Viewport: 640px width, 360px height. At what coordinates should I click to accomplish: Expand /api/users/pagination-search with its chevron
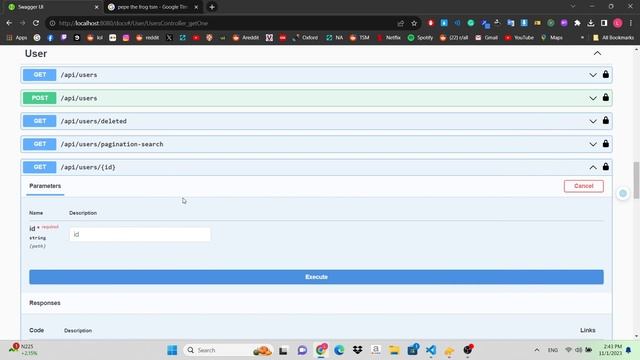coord(593,144)
